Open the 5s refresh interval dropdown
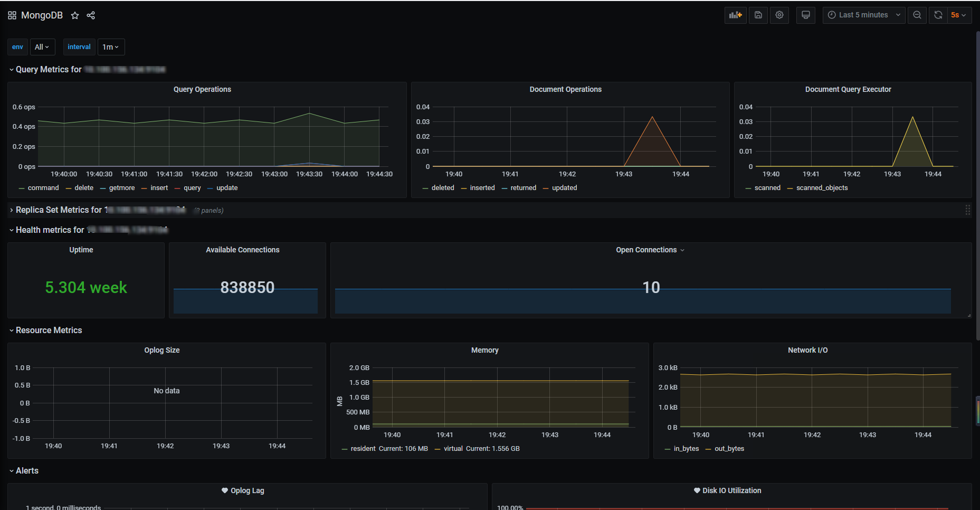 click(959, 15)
